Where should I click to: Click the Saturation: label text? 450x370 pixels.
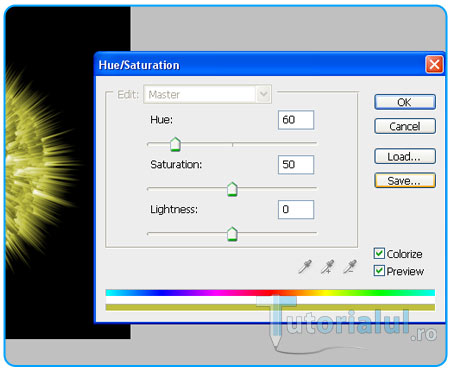(176, 164)
